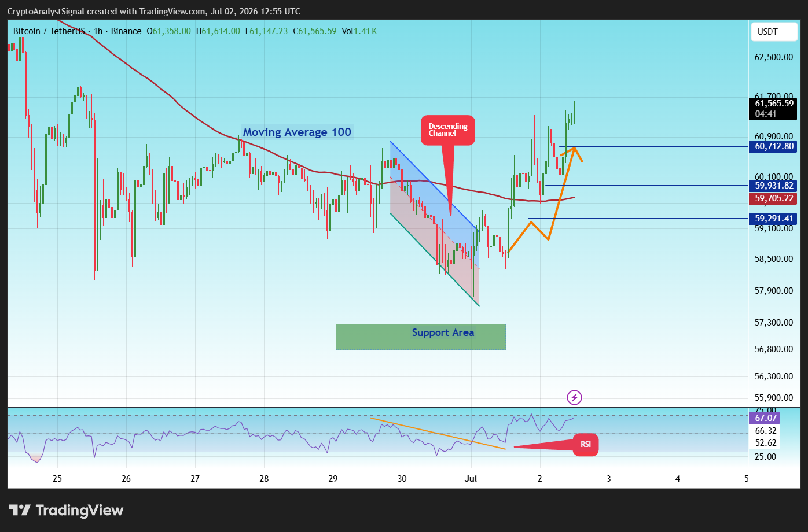Click the 62,500.00 price axis label
The image size is (808, 532).
point(773,57)
